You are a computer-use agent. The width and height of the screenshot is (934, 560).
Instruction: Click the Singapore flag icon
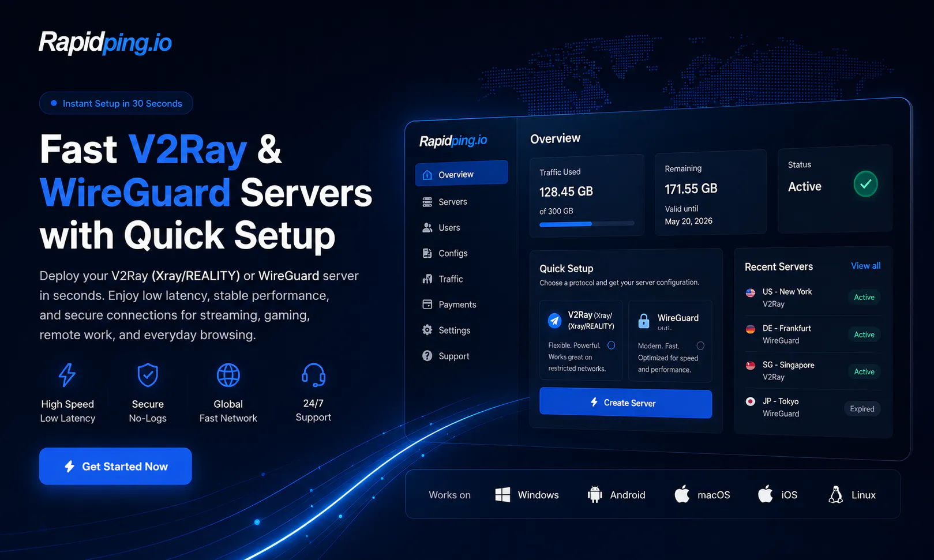tap(751, 366)
